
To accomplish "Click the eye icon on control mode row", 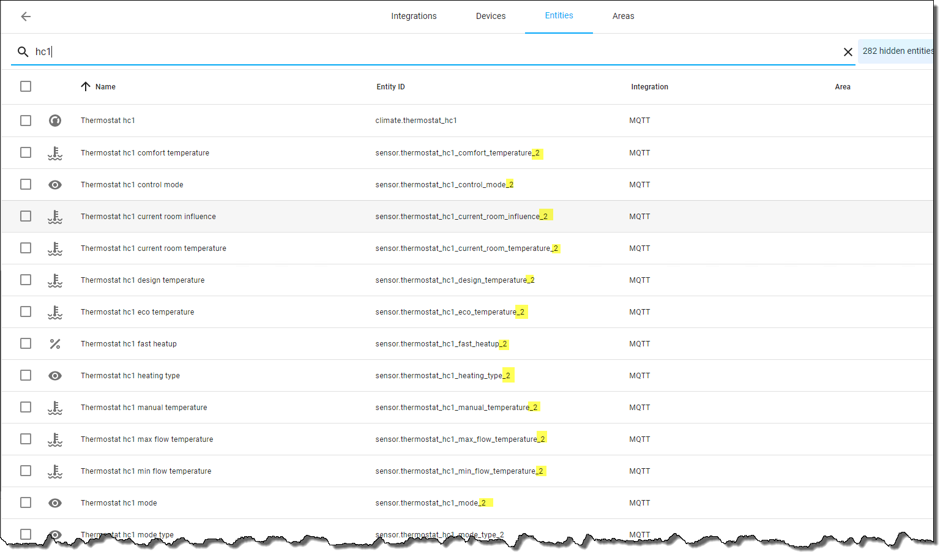I will pyautogui.click(x=55, y=184).
